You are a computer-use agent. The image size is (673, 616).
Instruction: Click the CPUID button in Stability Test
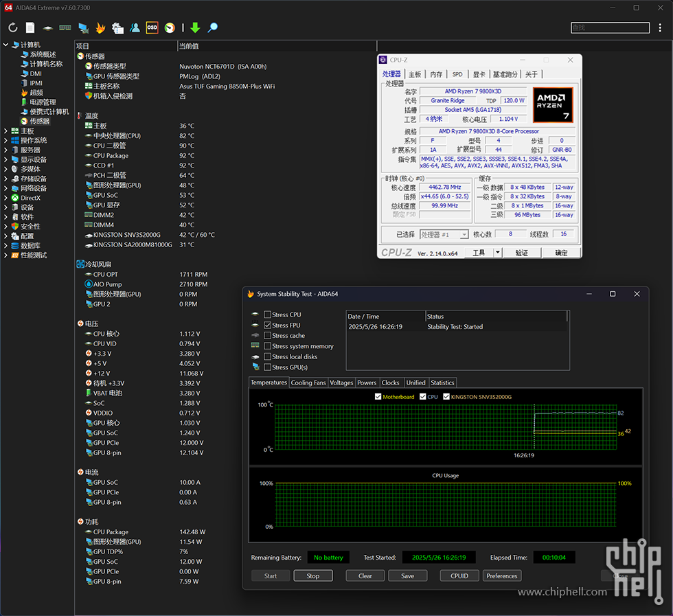click(459, 576)
